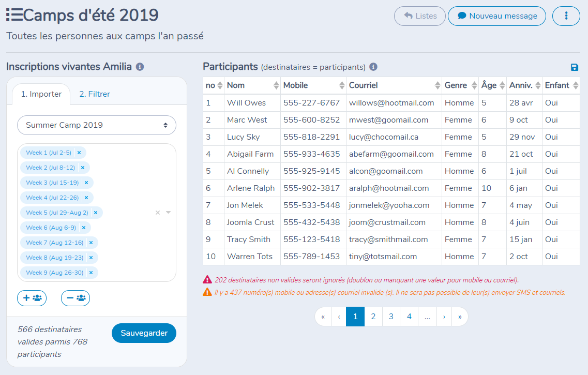The height and width of the screenshot is (375, 588).
Task: Show info for Inscriptions vivantes Amilia
Action: (140, 67)
